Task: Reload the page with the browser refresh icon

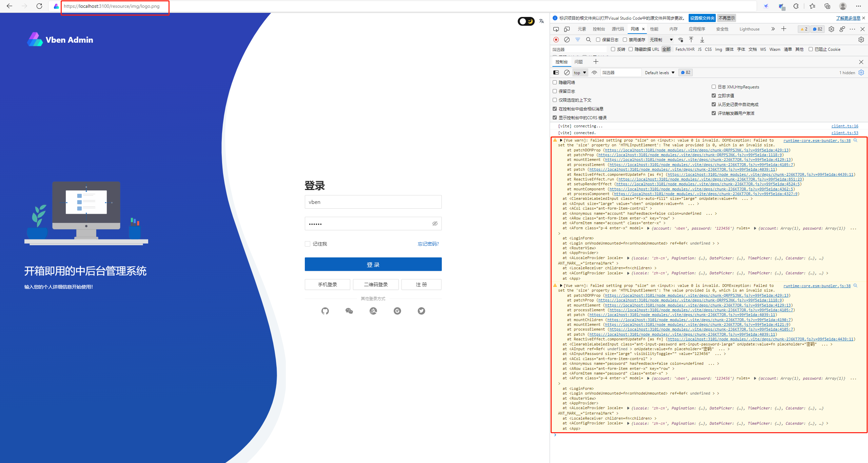Action: [x=39, y=6]
